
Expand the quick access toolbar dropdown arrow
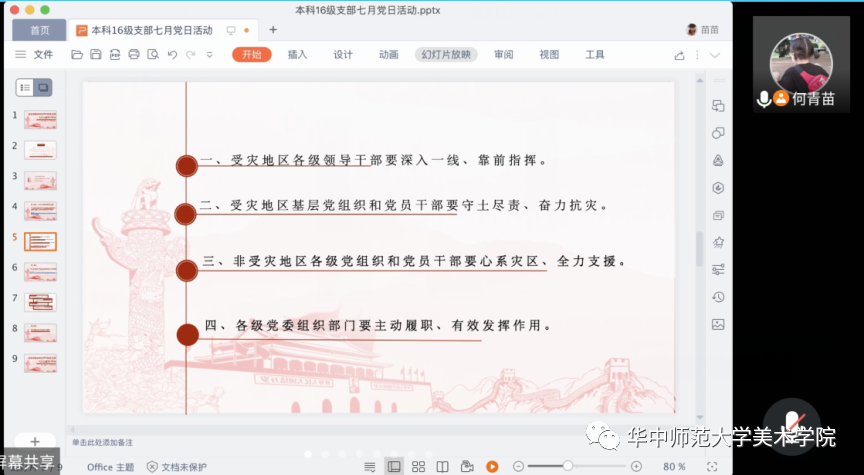pos(209,55)
